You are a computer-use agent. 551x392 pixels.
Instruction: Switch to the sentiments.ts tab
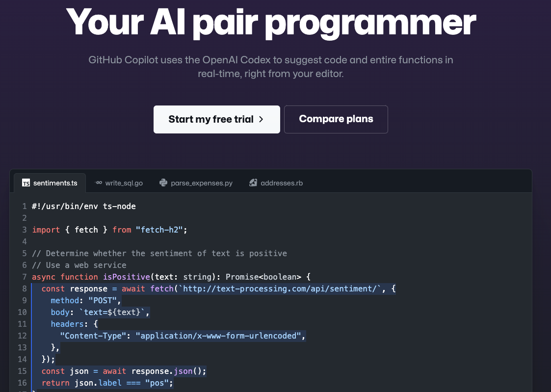point(50,183)
